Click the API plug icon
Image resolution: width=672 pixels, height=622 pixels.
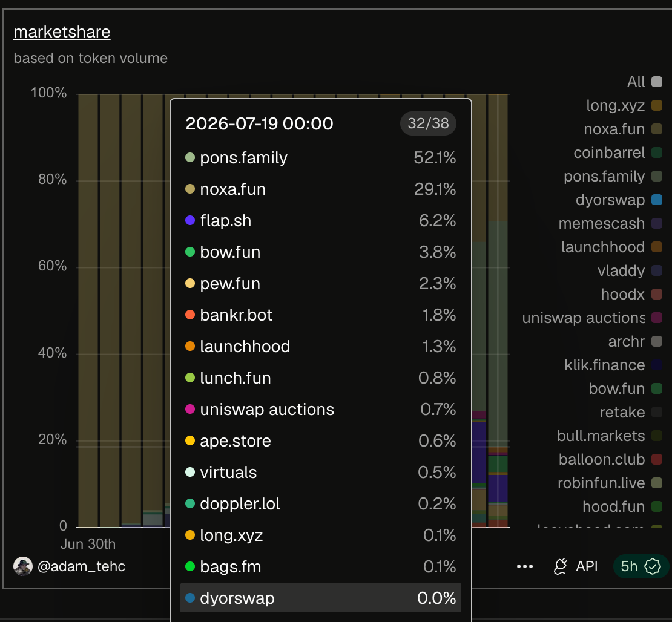(561, 566)
